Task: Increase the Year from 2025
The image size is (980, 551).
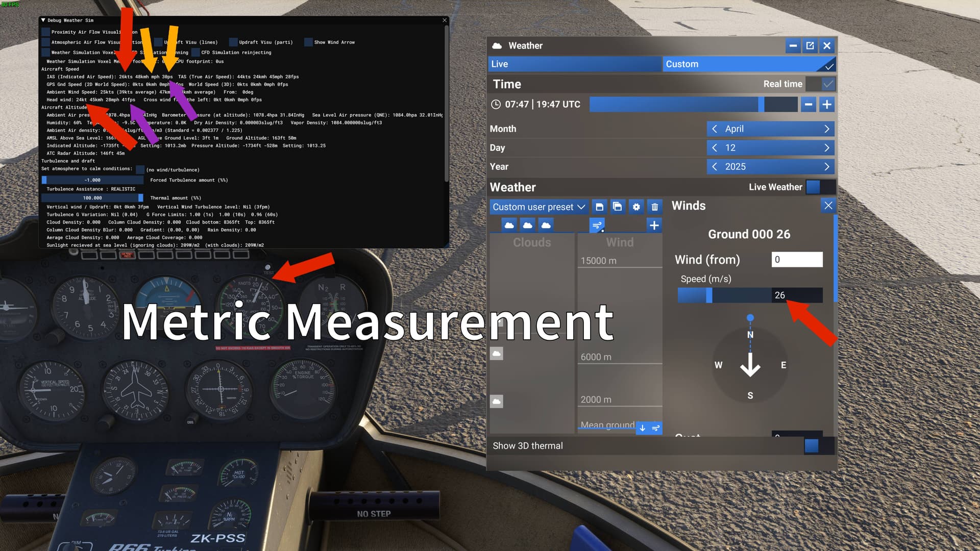Action: tap(827, 167)
